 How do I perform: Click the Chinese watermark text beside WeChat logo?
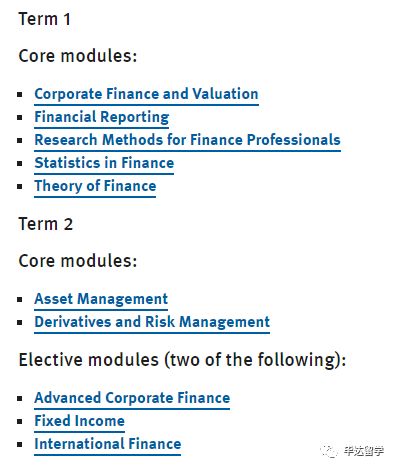364,451
